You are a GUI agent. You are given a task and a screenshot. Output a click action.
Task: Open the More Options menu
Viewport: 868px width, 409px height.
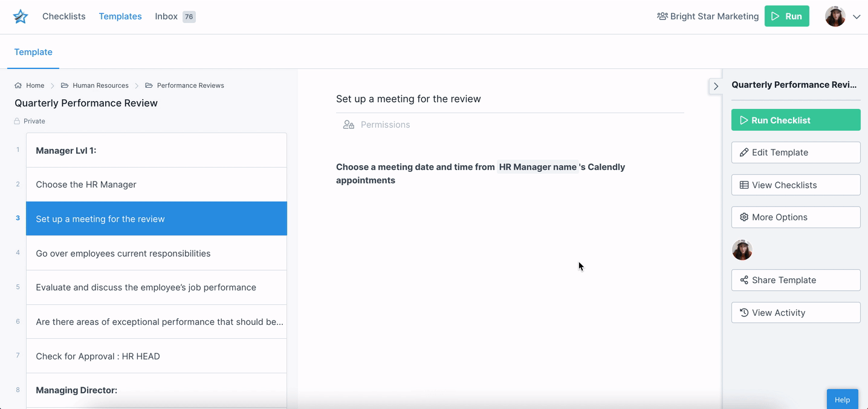[x=795, y=217]
